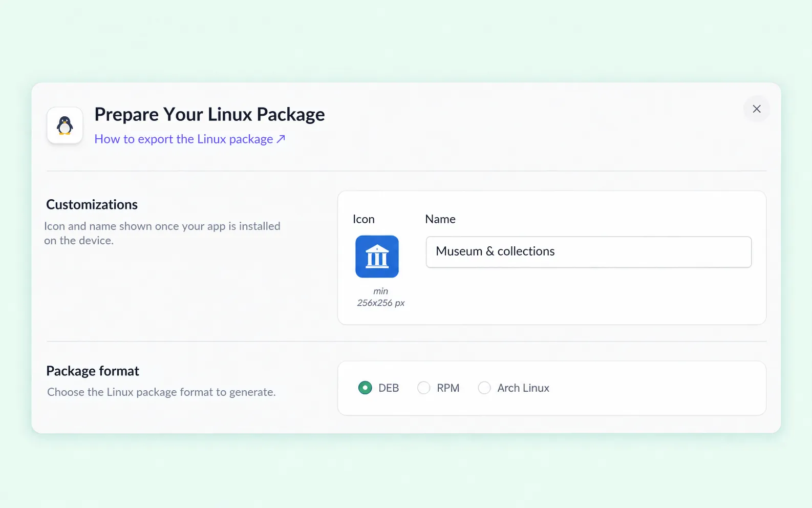
Task: Click into the app Name input field
Action: click(x=589, y=252)
